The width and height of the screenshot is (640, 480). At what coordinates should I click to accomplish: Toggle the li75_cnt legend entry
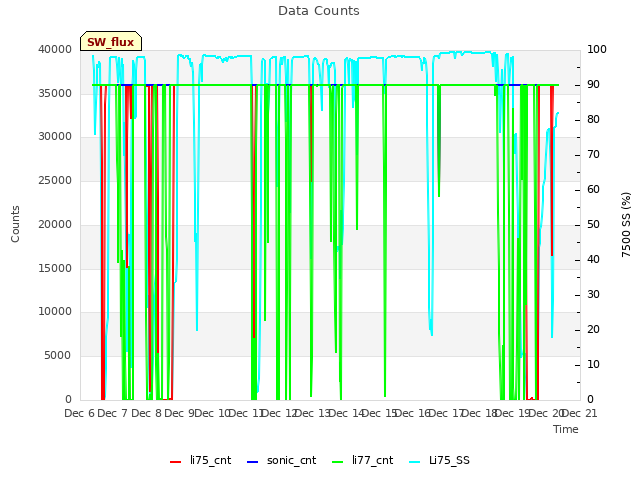pos(200,460)
